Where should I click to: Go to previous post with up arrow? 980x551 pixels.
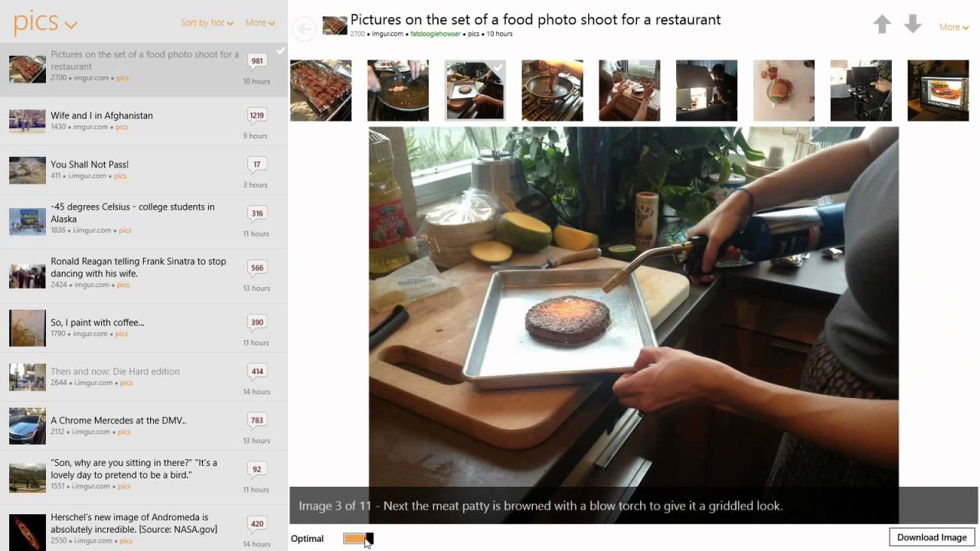[882, 24]
